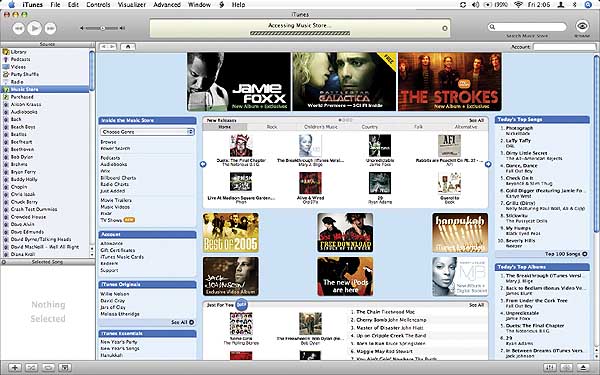Toggle artwork viewer icon at bottom left
The image size is (600, 375).
click(65, 367)
